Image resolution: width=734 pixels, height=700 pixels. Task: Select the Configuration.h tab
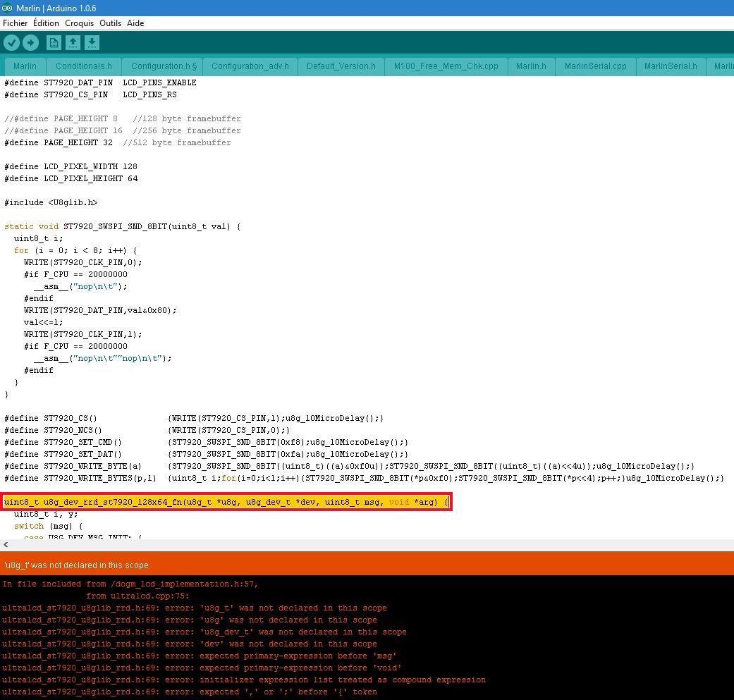point(162,66)
